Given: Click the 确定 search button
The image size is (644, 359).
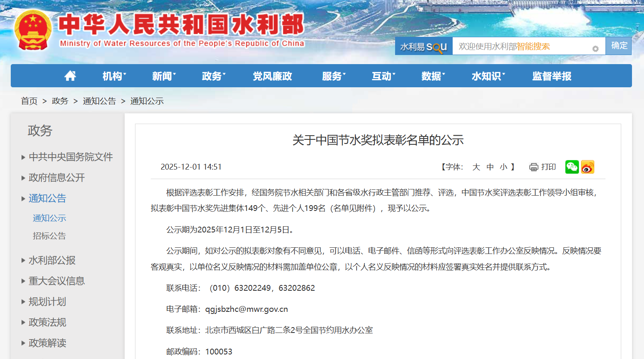Looking at the screenshot, I should click(x=618, y=46).
